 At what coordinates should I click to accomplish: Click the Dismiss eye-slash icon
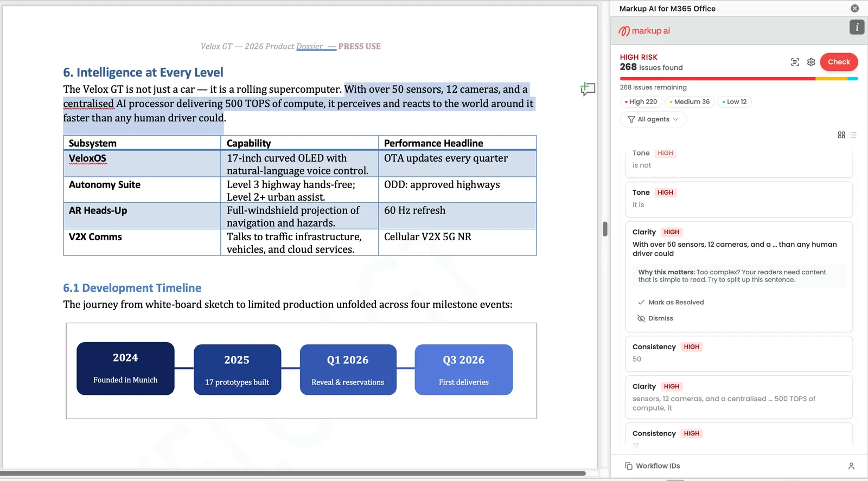pyautogui.click(x=641, y=318)
